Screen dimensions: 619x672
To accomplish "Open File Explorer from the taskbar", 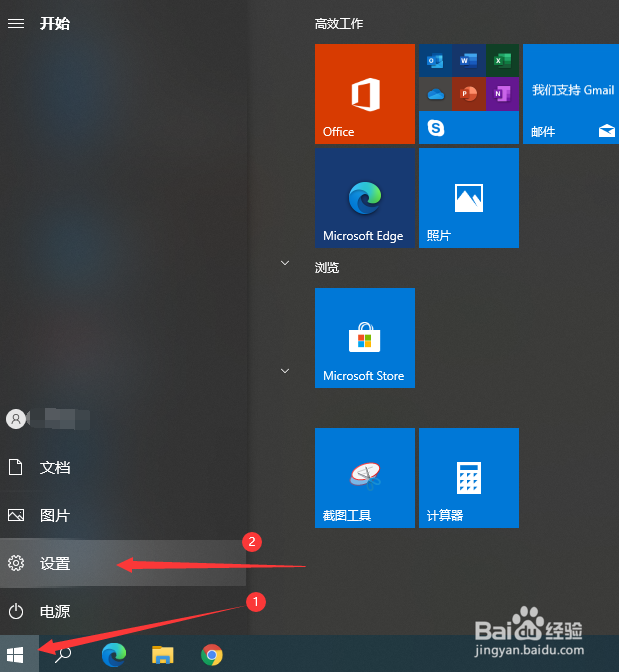I will coord(162,655).
